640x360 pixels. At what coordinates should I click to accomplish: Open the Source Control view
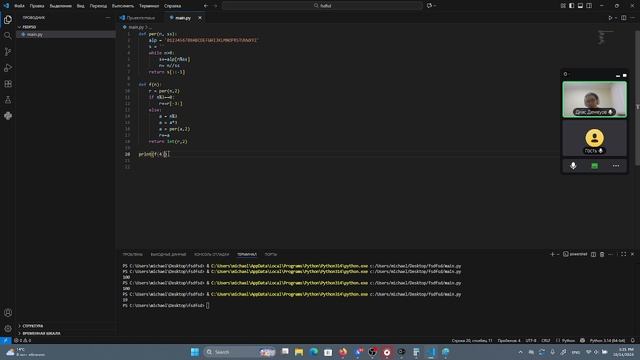(x=8, y=52)
